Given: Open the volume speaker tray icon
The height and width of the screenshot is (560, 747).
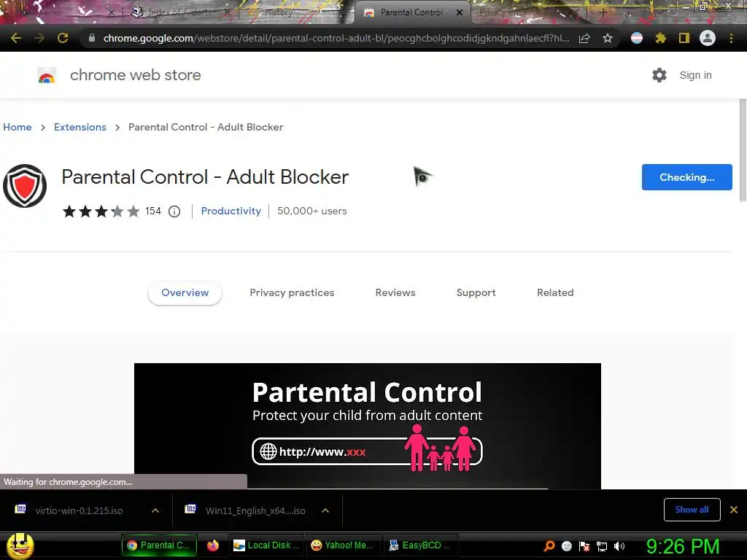Looking at the screenshot, I should [619, 546].
